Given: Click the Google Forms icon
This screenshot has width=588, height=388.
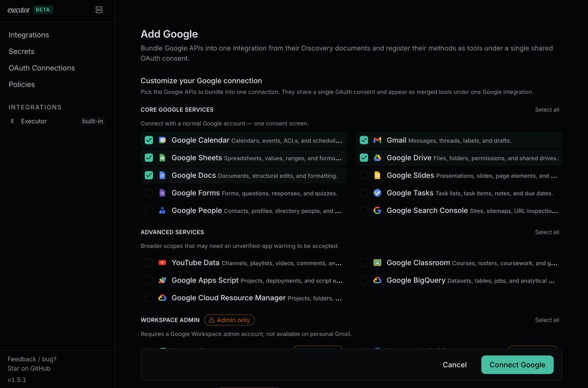Looking at the screenshot, I should point(162,193).
